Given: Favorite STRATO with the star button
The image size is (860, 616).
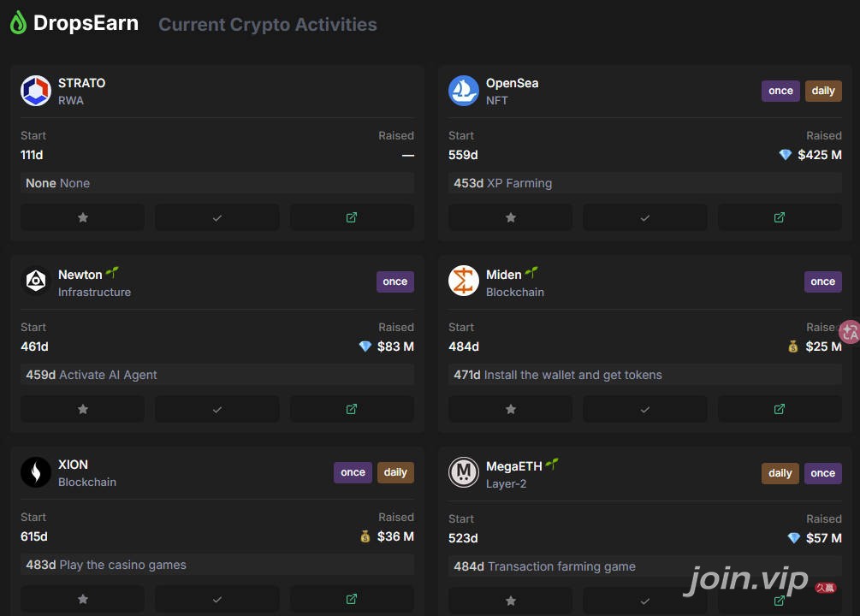Looking at the screenshot, I should click(83, 218).
